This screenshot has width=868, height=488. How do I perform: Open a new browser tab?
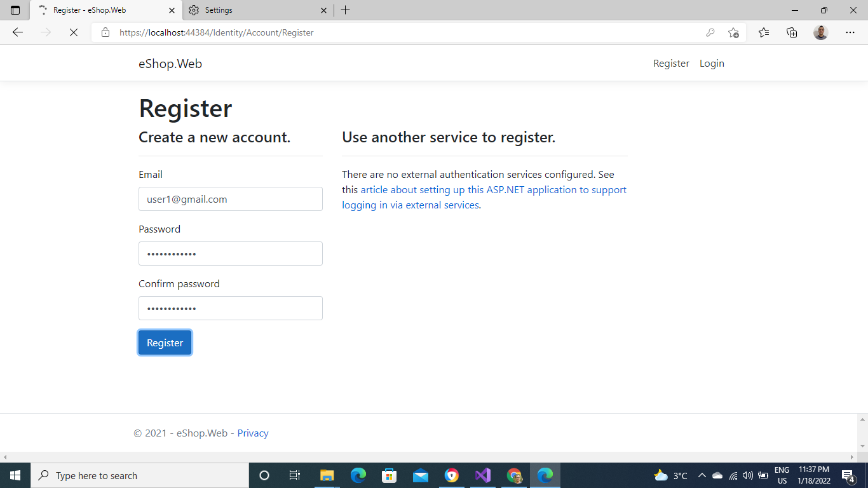click(x=346, y=10)
